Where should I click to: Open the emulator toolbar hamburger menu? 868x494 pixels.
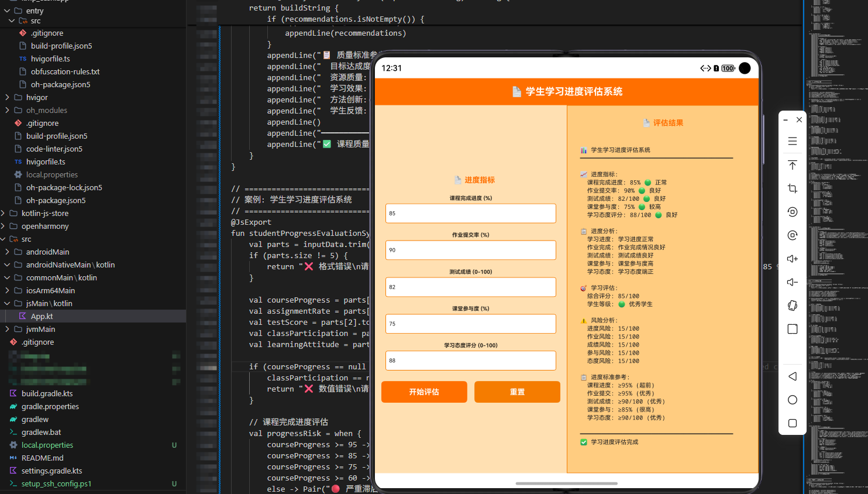pos(793,141)
